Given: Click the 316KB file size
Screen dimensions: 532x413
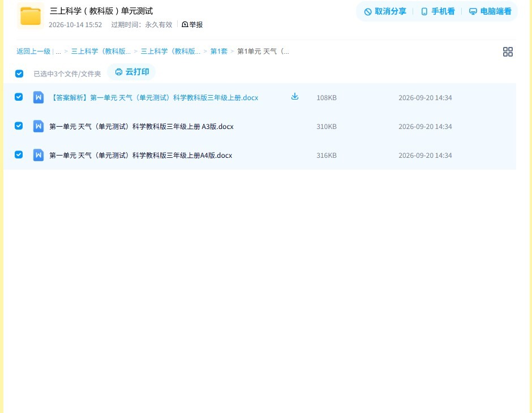Looking at the screenshot, I should click(x=327, y=155).
